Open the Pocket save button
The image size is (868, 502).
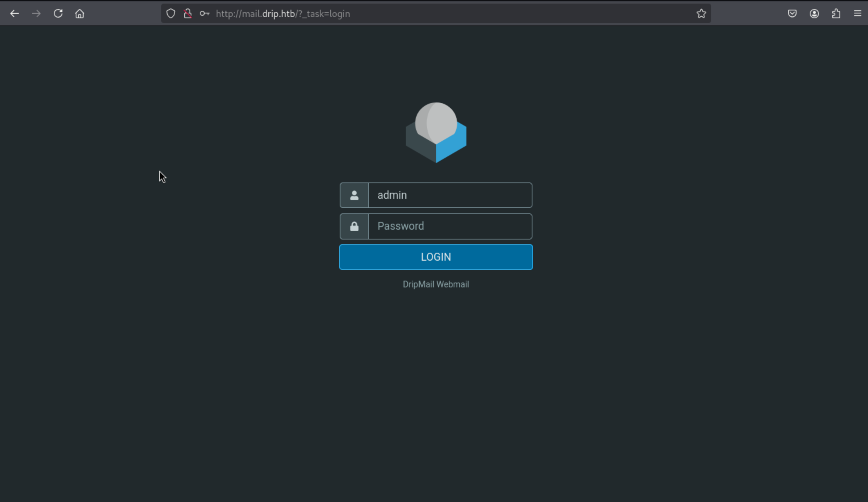click(792, 14)
